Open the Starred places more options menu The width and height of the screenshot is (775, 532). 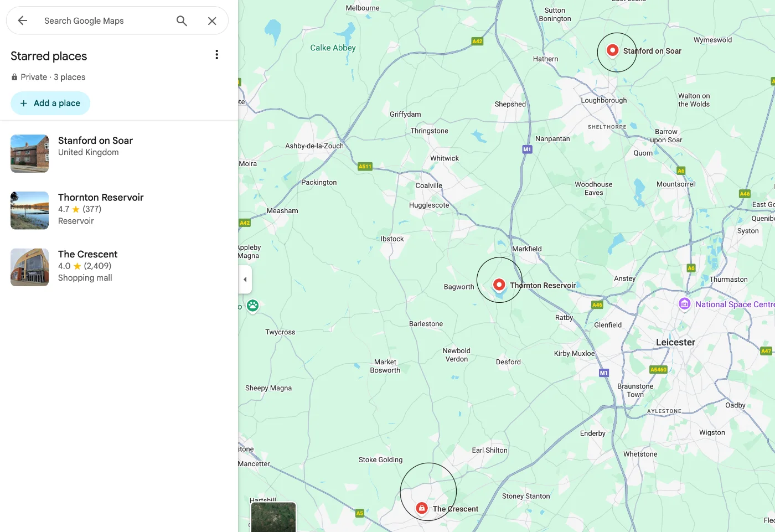(216, 55)
